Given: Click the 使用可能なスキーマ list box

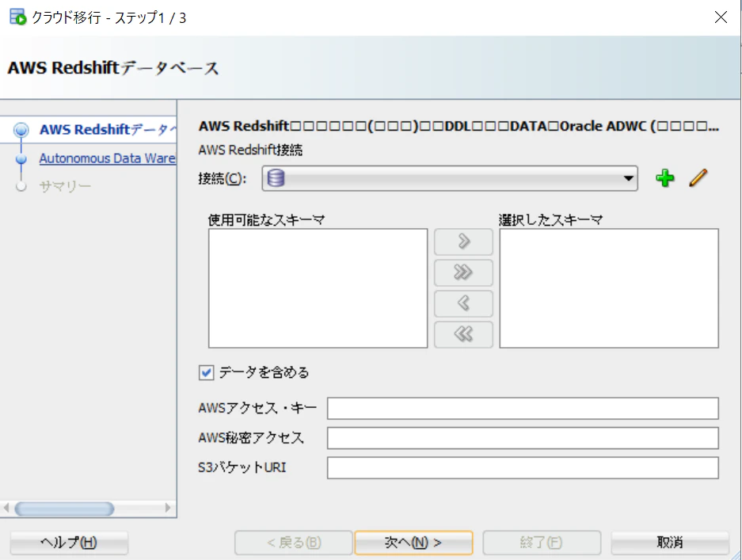Looking at the screenshot, I should pyautogui.click(x=318, y=288).
